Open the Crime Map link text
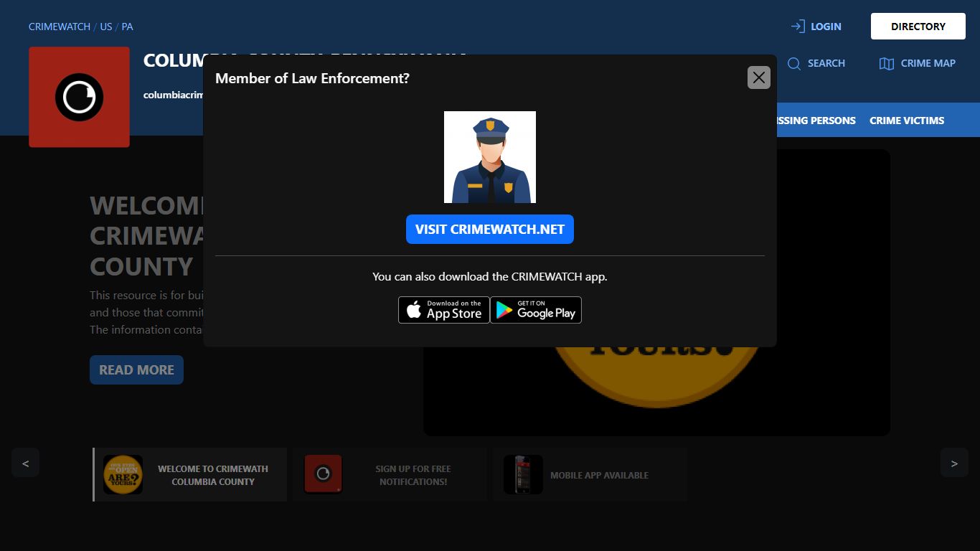 click(x=928, y=63)
